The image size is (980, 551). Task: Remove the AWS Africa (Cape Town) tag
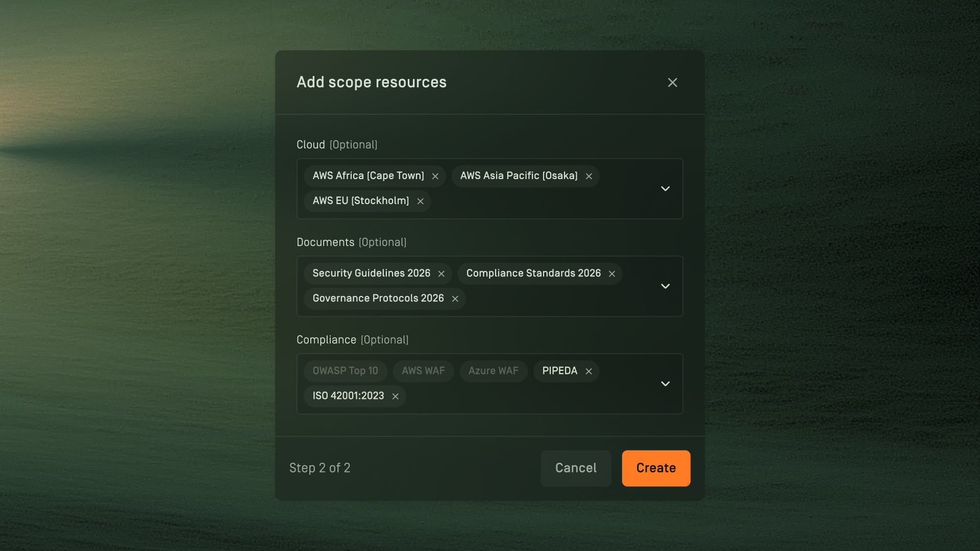tap(435, 176)
